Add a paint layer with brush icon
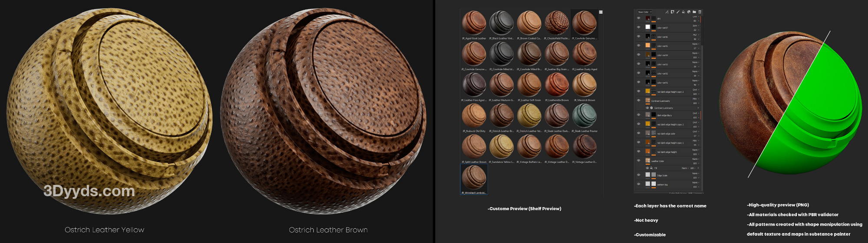 (678, 12)
